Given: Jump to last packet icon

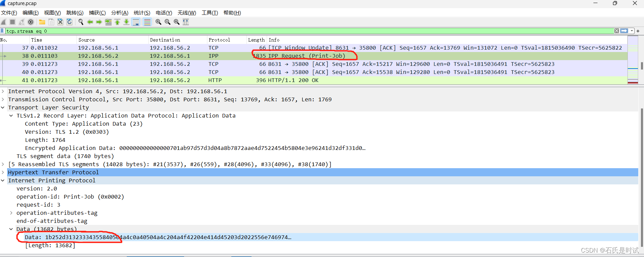Looking at the screenshot, I should coord(126,22).
